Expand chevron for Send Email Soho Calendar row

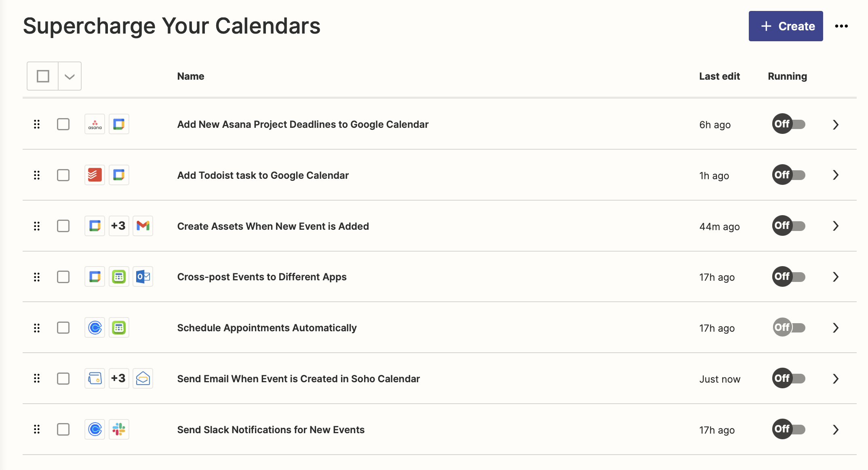point(836,379)
